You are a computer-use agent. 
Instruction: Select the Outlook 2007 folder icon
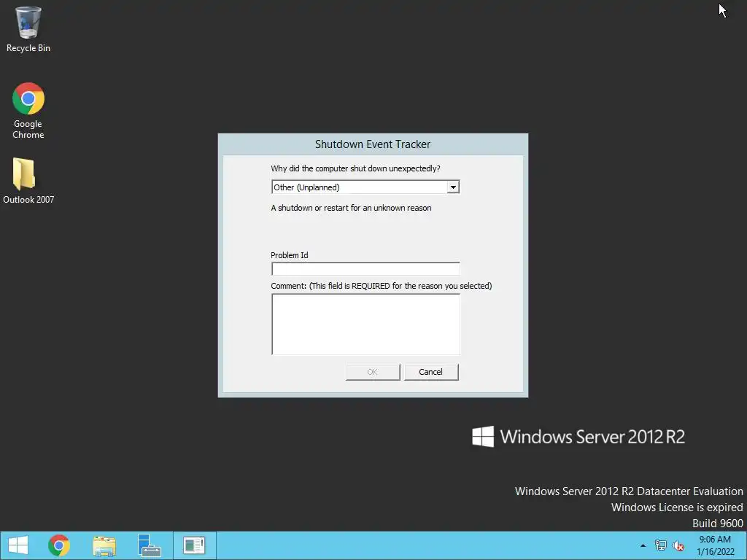(28, 181)
